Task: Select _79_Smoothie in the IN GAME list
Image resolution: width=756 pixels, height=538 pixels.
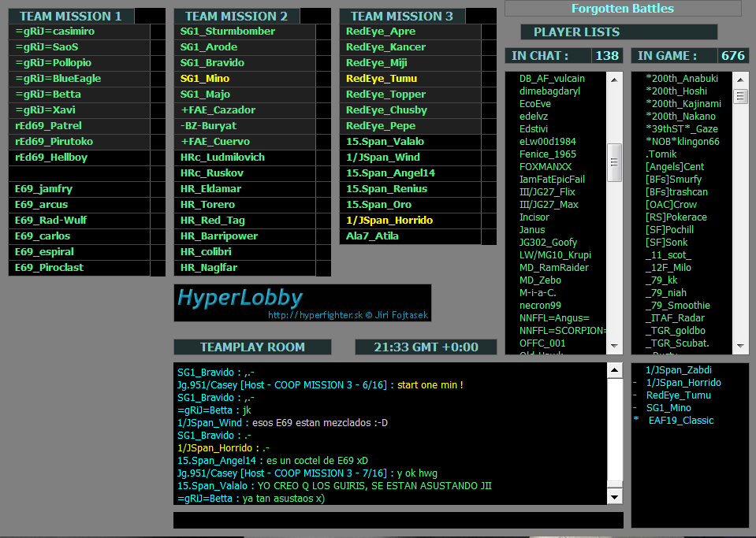Action: tap(677, 306)
